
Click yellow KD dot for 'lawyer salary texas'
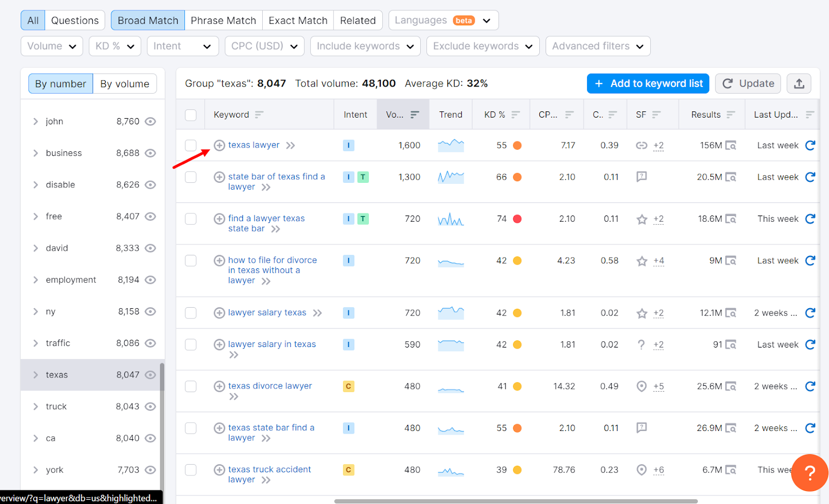(x=517, y=313)
